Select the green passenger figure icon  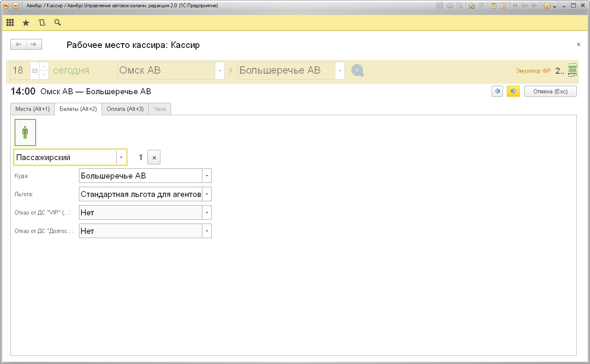pyautogui.click(x=25, y=132)
